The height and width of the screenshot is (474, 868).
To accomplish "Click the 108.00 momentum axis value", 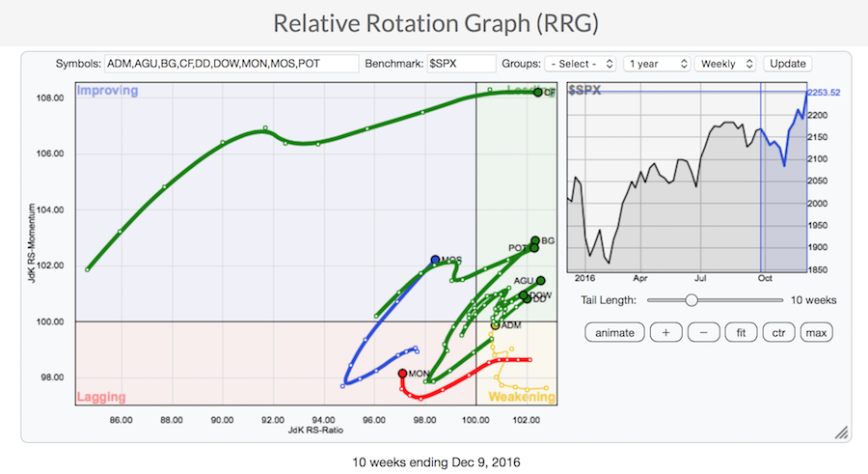I will 50,98.
